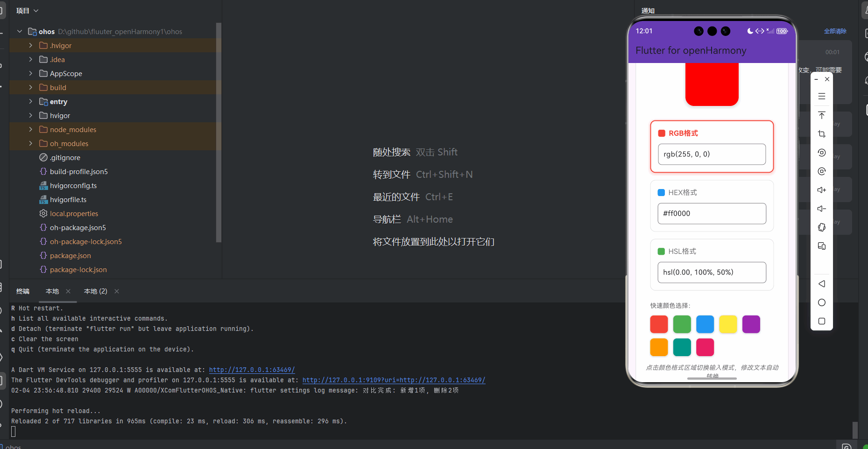This screenshot has height=449, width=868.
Task: Select the HSL格式 color card
Action: (x=711, y=264)
